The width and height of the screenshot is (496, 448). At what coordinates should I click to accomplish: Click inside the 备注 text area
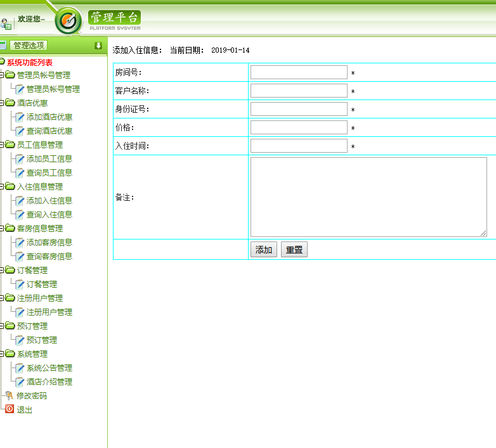pos(369,197)
